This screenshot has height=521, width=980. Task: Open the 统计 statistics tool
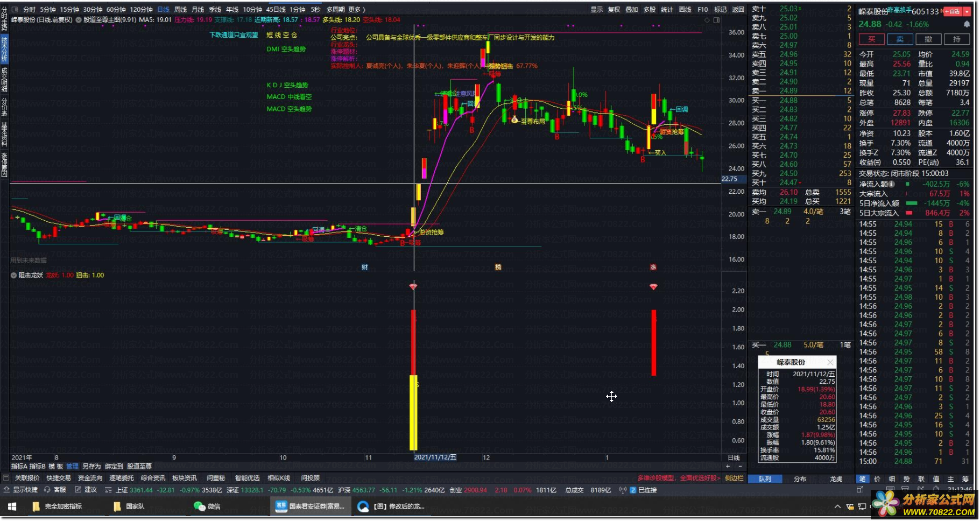tap(667, 10)
